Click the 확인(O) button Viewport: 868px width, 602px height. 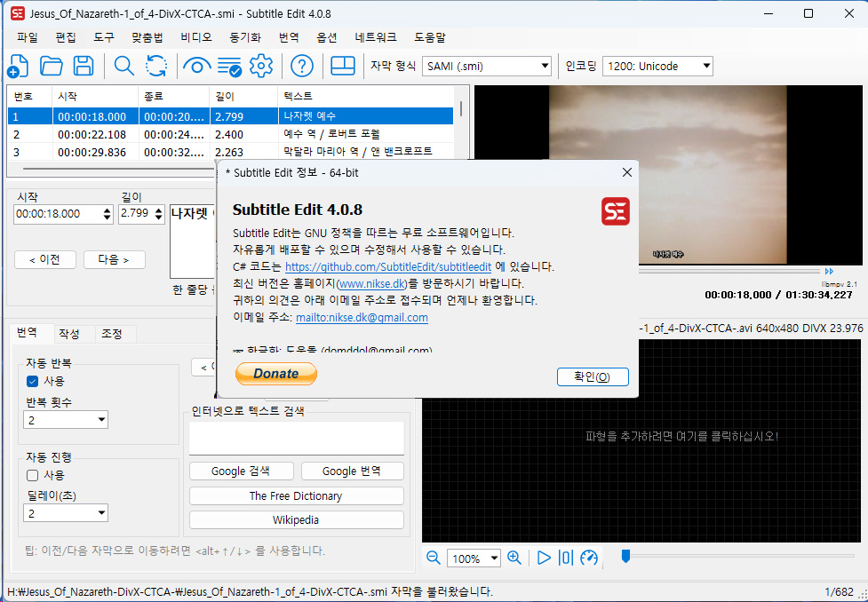click(593, 376)
